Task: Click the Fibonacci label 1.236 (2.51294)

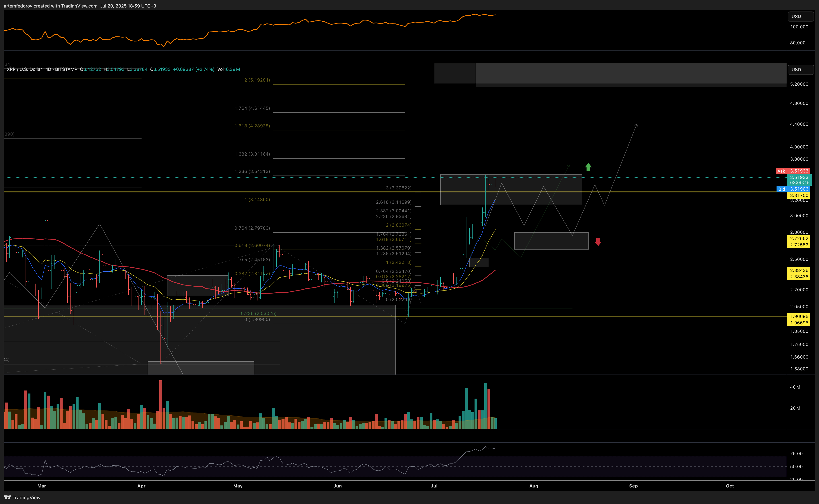Action: 394,254
